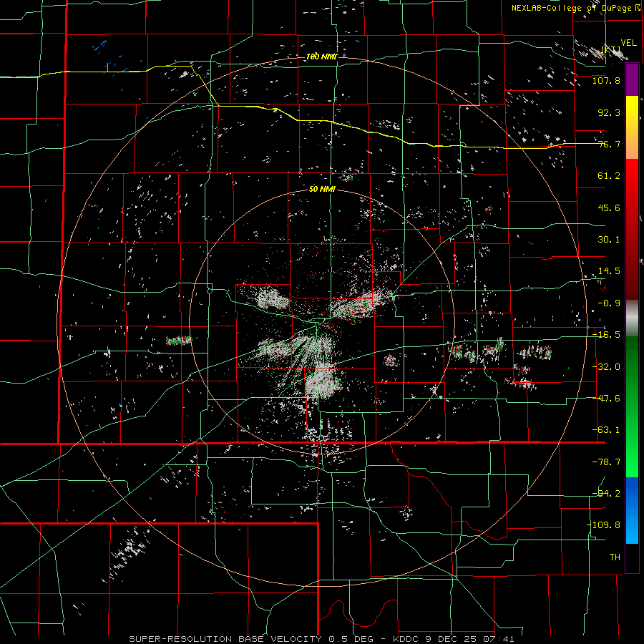Click the VEL legend title
Viewport: 644px width, 644px height.
click(x=628, y=43)
